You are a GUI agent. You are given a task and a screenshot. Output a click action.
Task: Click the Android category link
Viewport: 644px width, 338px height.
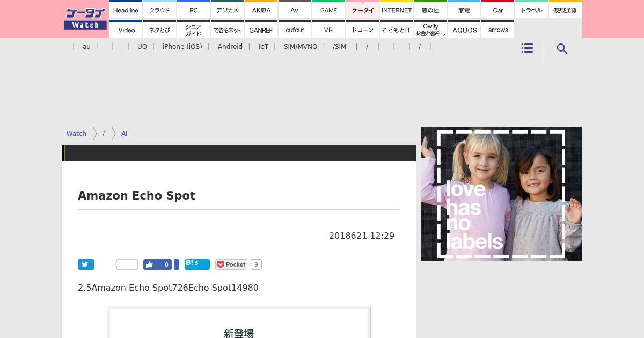click(x=230, y=47)
